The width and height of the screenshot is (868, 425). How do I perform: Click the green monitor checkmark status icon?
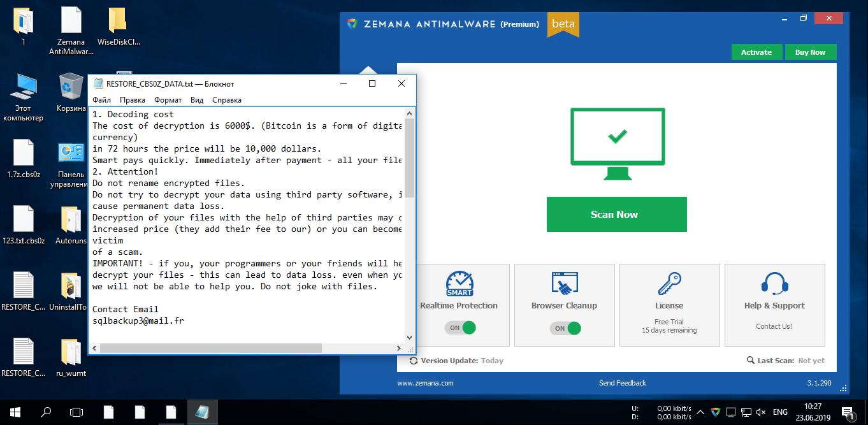pos(617,144)
